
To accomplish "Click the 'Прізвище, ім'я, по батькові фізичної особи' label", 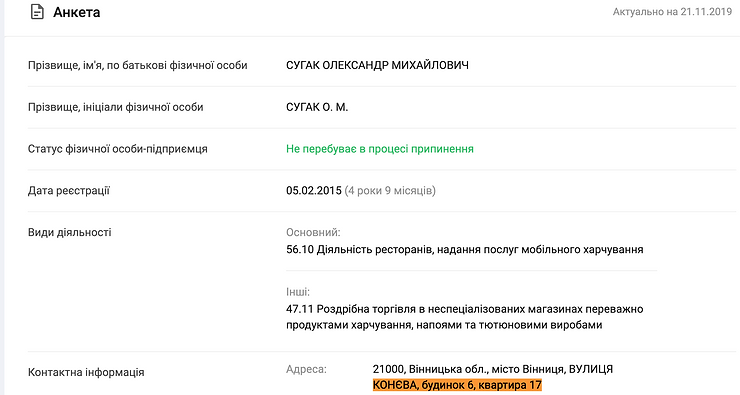I will (137, 65).
